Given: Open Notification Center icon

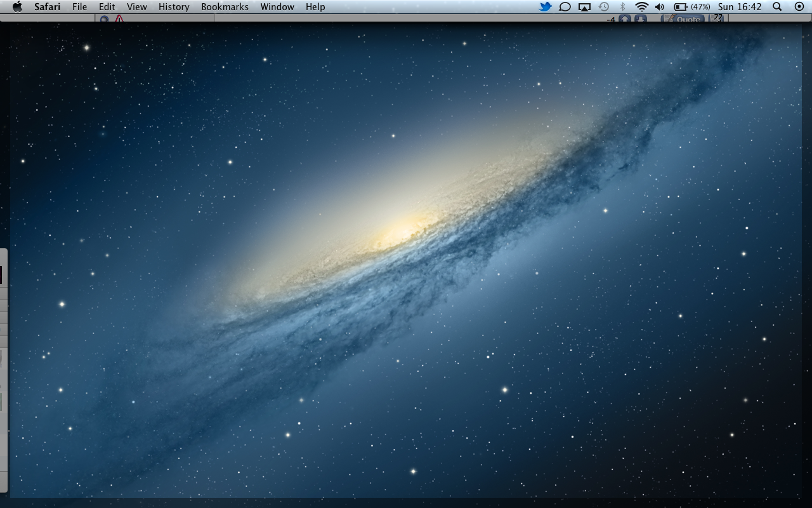Looking at the screenshot, I should (799, 7).
